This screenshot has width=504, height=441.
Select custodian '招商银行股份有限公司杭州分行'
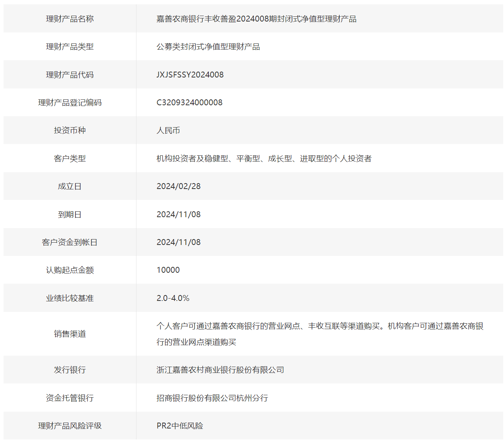212,398
